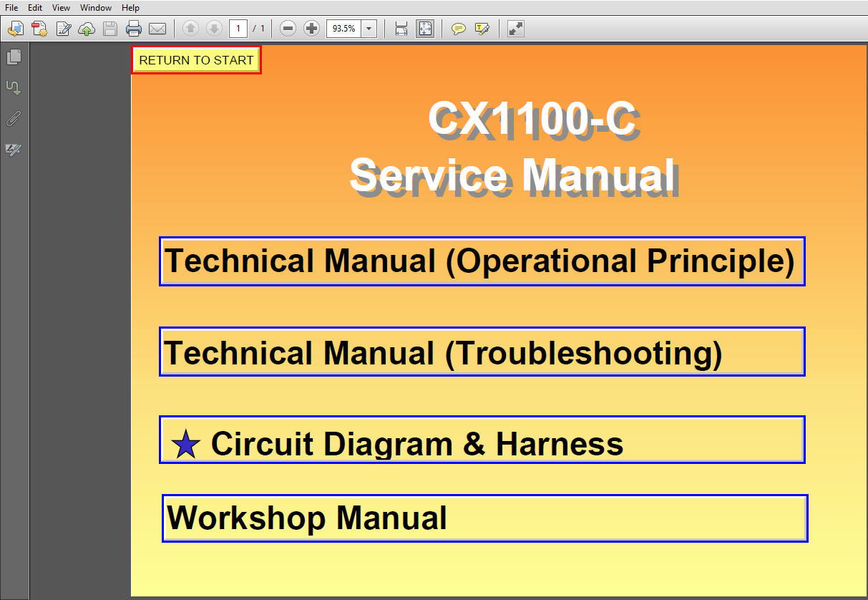Viewport: 868px width, 600px height.
Task: Click the cloud upload icon
Action: (87, 29)
